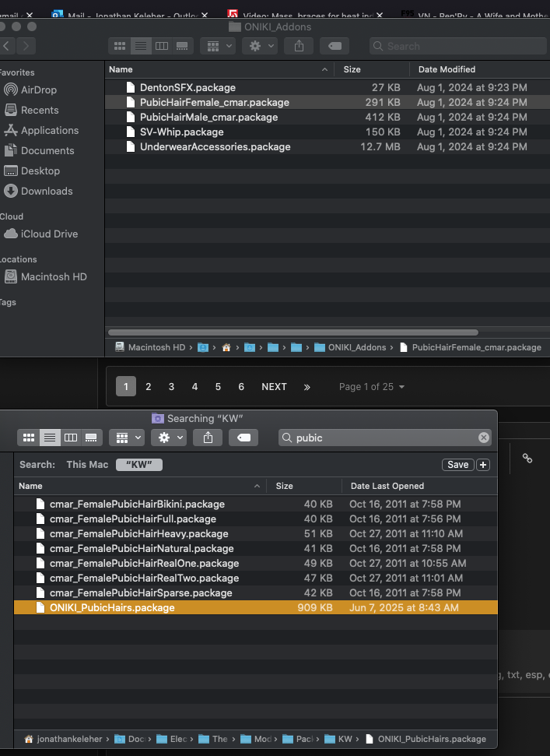Go to page 3 in pagination
The height and width of the screenshot is (756, 550).
(x=171, y=387)
